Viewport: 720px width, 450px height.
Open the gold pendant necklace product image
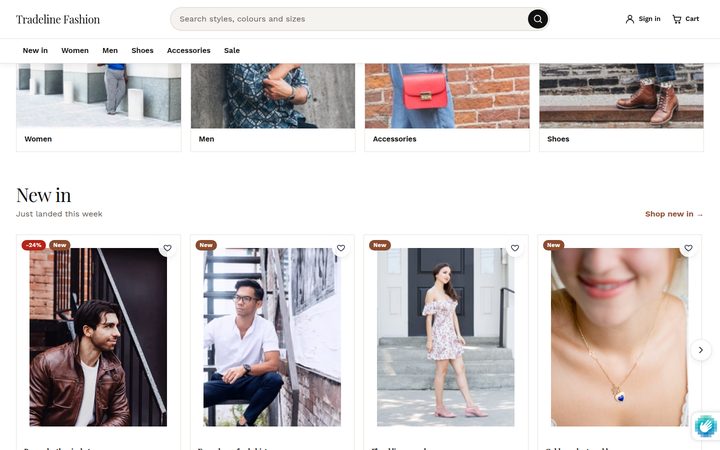coord(619,337)
